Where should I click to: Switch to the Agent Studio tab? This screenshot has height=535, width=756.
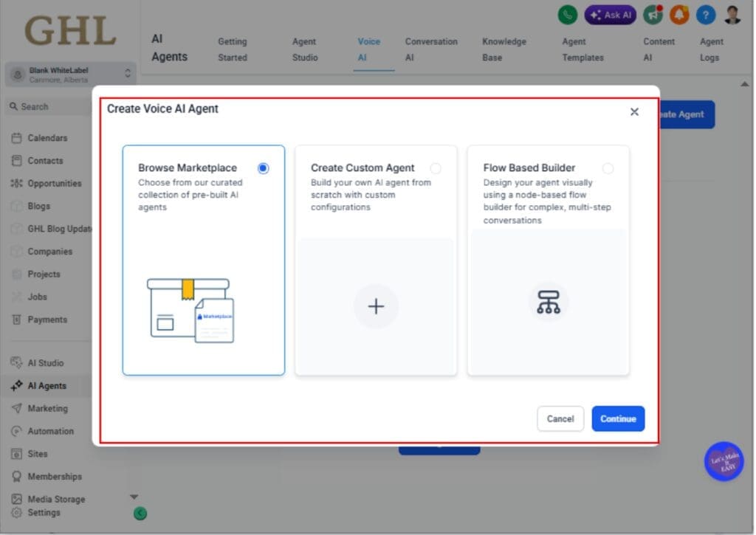coord(305,49)
